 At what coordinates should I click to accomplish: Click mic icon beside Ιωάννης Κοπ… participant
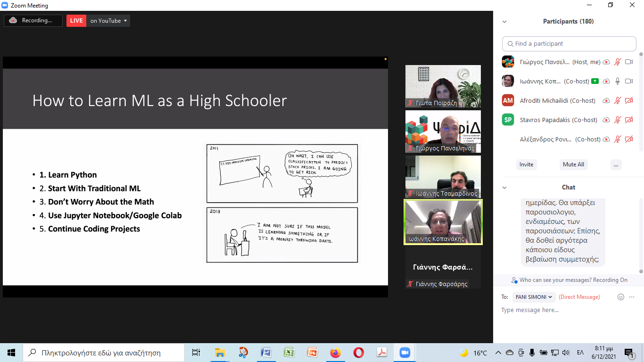coord(618,81)
